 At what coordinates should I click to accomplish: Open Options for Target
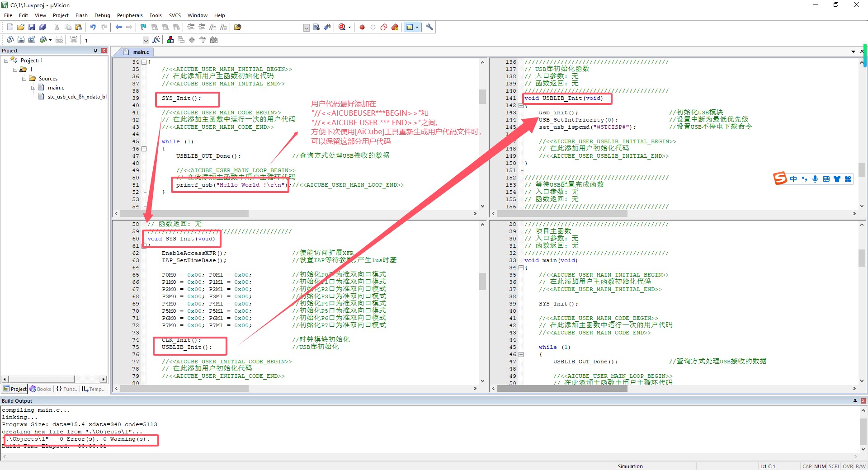coord(156,40)
